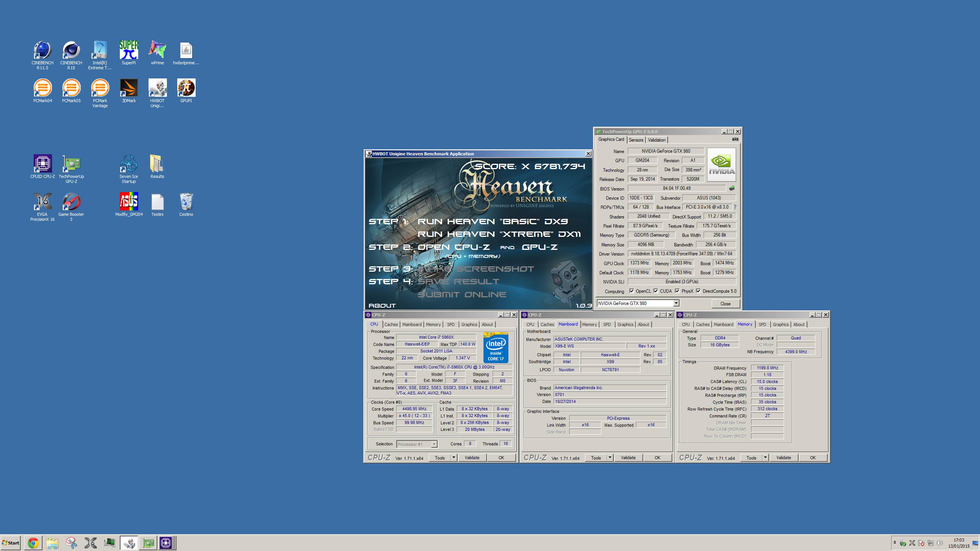The width and height of the screenshot is (980, 551).
Task: Open Testini text file on desktop
Action: (x=157, y=204)
